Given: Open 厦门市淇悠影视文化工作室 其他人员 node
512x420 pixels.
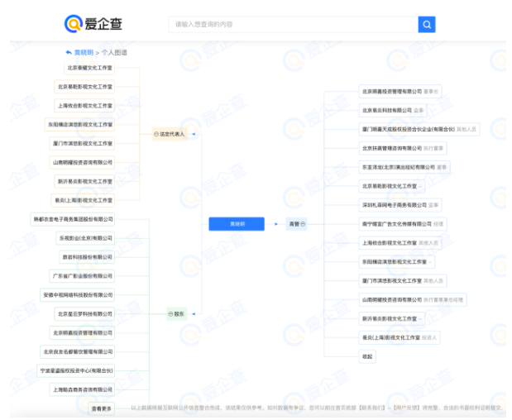Looking at the screenshot, I should [x=403, y=280].
